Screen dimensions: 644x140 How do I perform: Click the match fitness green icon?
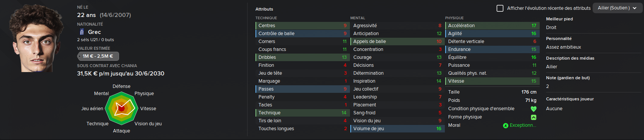tap(534, 117)
